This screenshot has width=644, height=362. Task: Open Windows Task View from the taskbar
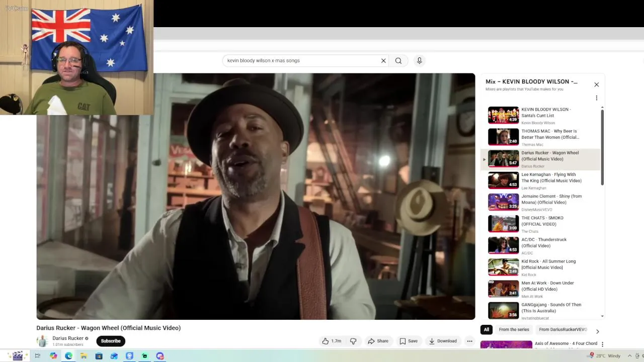[37, 356]
